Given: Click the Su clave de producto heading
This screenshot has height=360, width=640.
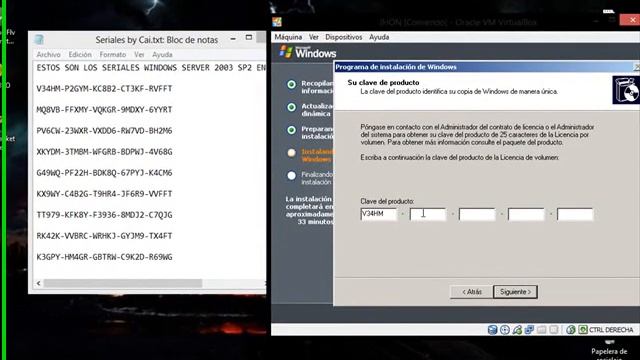Looking at the screenshot, I should coord(383,82).
